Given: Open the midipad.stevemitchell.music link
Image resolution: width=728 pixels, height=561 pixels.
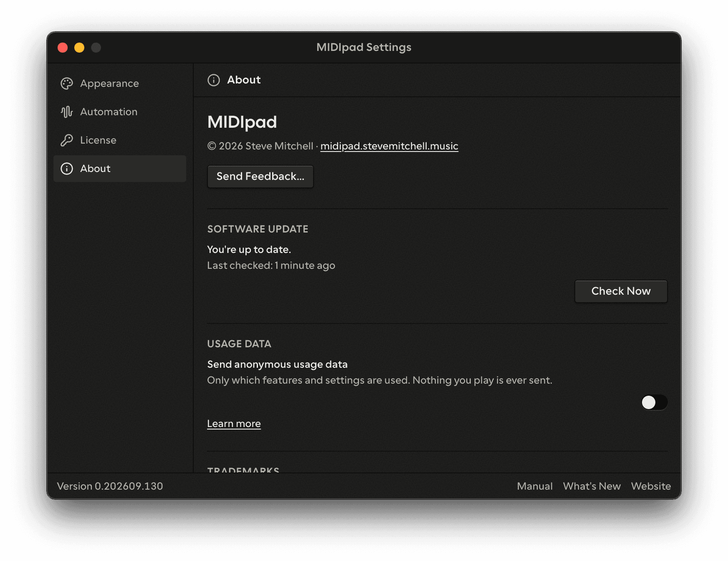Looking at the screenshot, I should click(389, 146).
